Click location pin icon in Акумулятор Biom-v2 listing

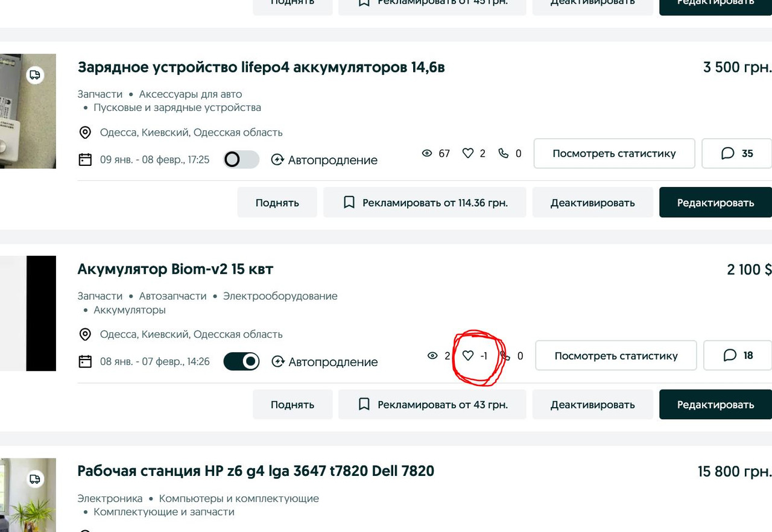[85, 334]
